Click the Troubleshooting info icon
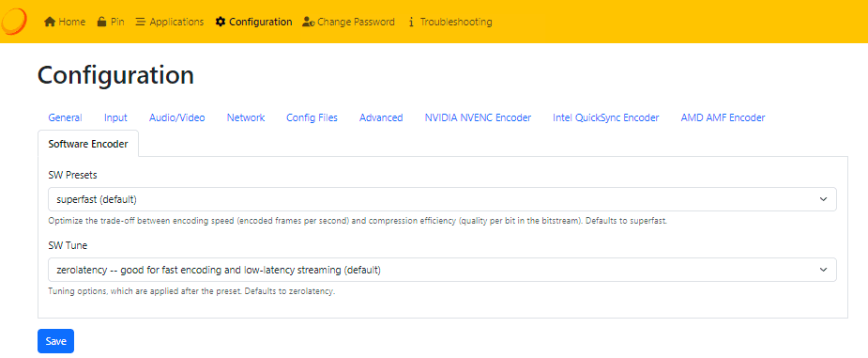 (x=411, y=23)
